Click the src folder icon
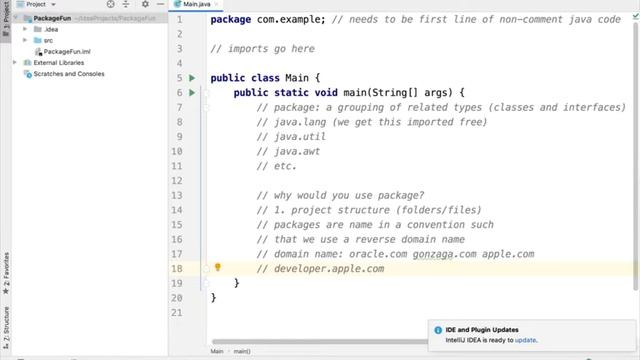The width and height of the screenshot is (640, 360). point(38,40)
